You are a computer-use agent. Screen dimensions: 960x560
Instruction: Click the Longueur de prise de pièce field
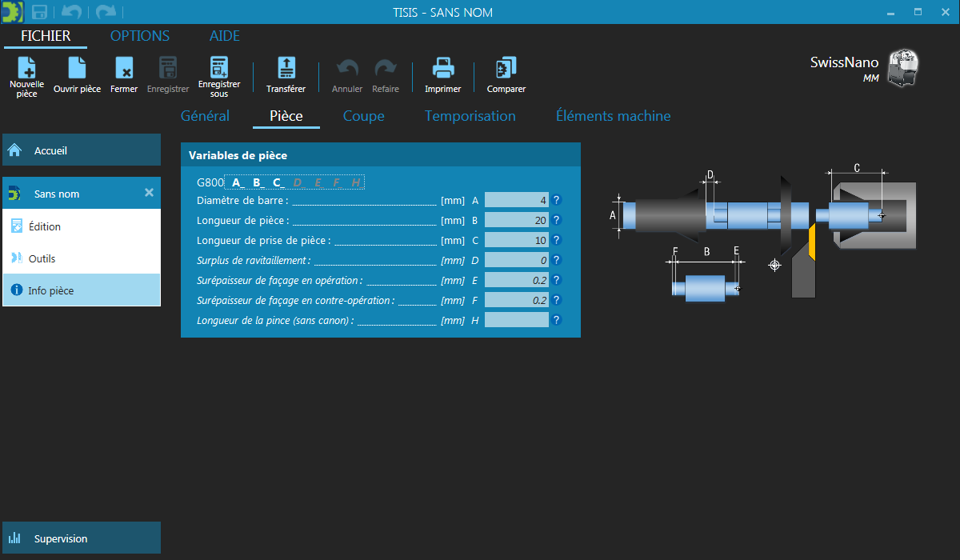pos(516,240)
